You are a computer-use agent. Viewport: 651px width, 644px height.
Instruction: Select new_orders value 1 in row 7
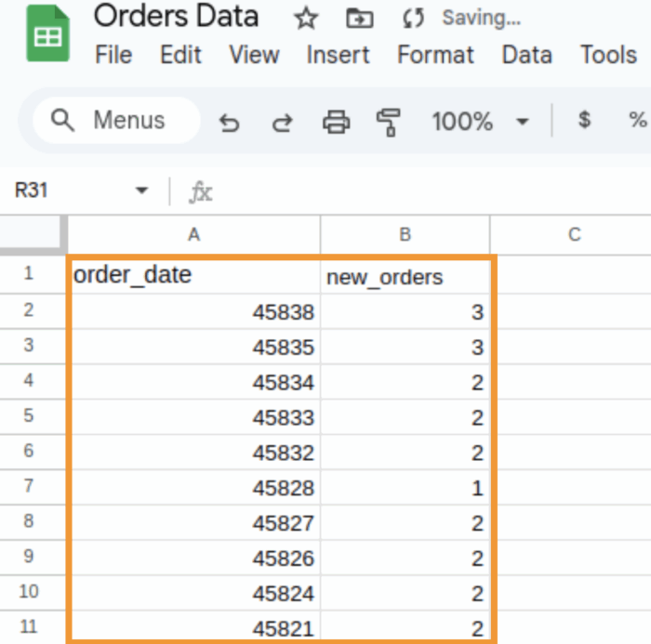pos(405,487)
